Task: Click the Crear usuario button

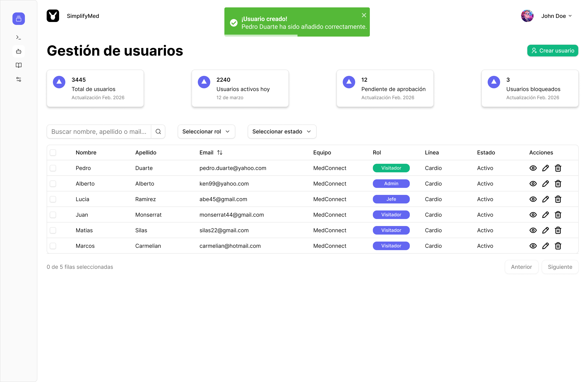Action: click(553, 50)
